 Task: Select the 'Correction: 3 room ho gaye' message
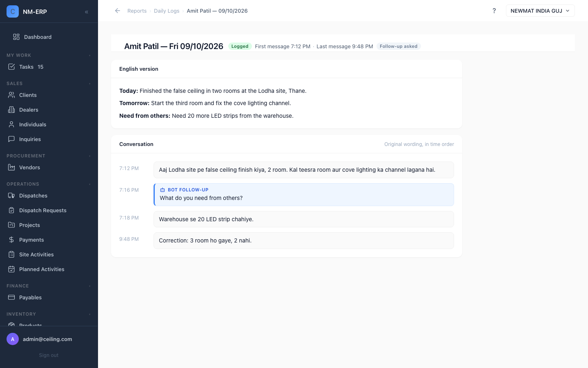[304, 240]
